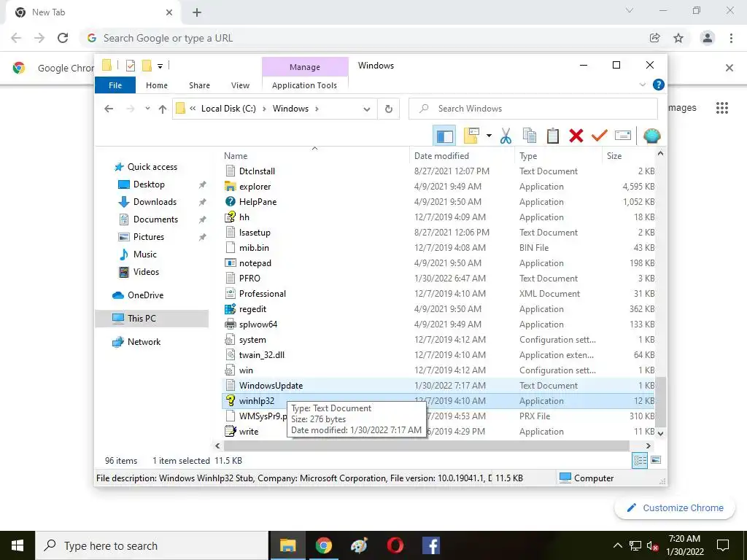Switch to large thumbnails view button
The image size is (747, 560).
click(656, 460)
